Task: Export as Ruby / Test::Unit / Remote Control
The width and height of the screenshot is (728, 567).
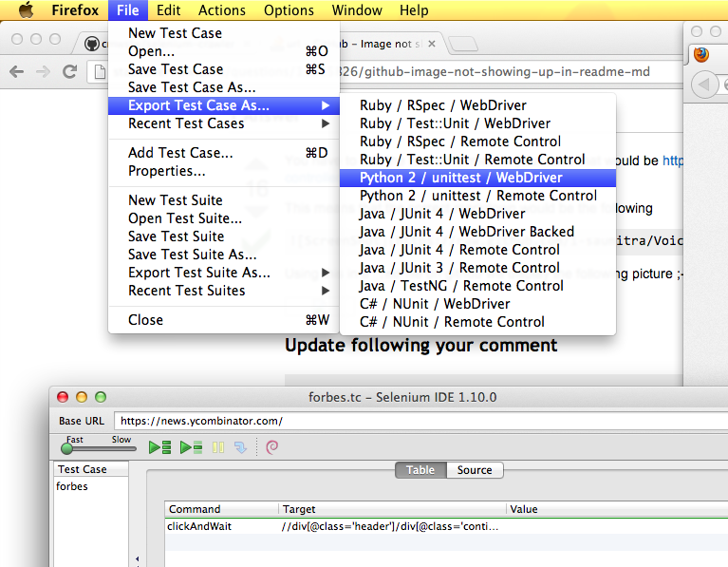Action: tap(477, 160)
